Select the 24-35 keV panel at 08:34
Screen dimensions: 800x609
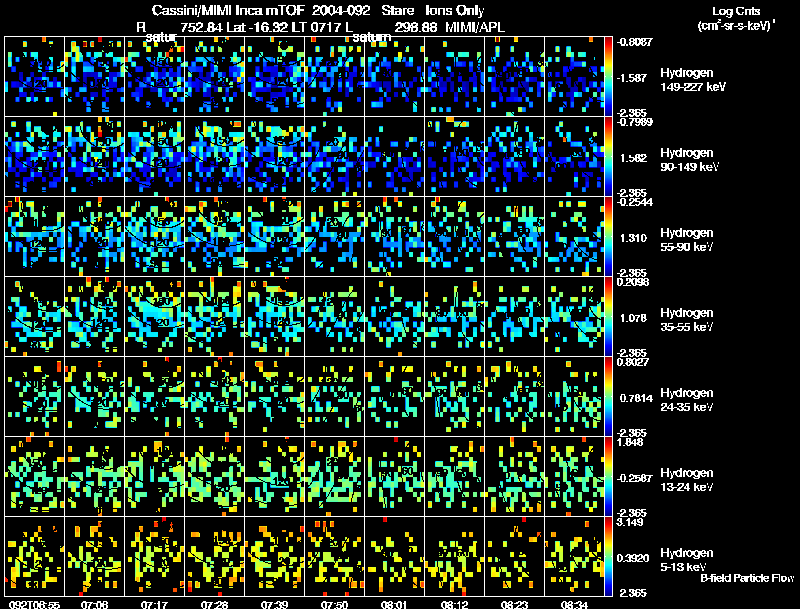pyautogui.click(x=574, y=397)
